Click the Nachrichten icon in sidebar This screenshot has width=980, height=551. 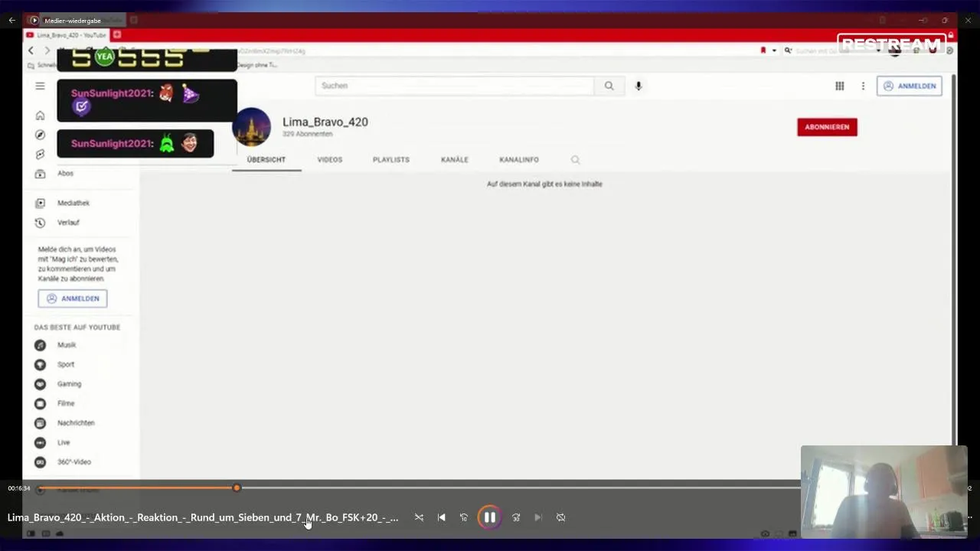tap(40, 423)
